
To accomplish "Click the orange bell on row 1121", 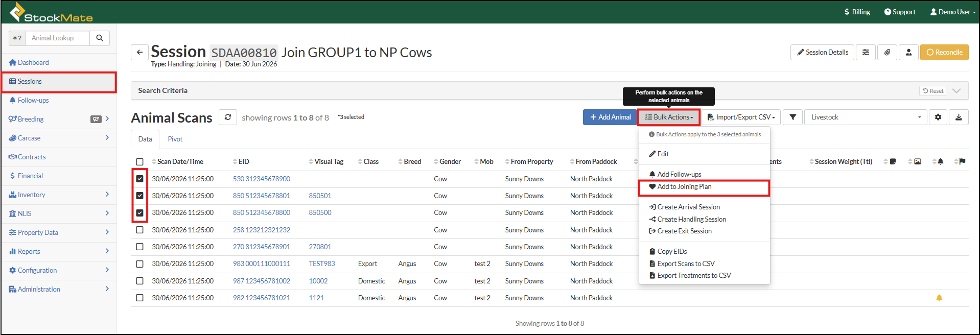I will pyautogui.click(x=939, y=298).
